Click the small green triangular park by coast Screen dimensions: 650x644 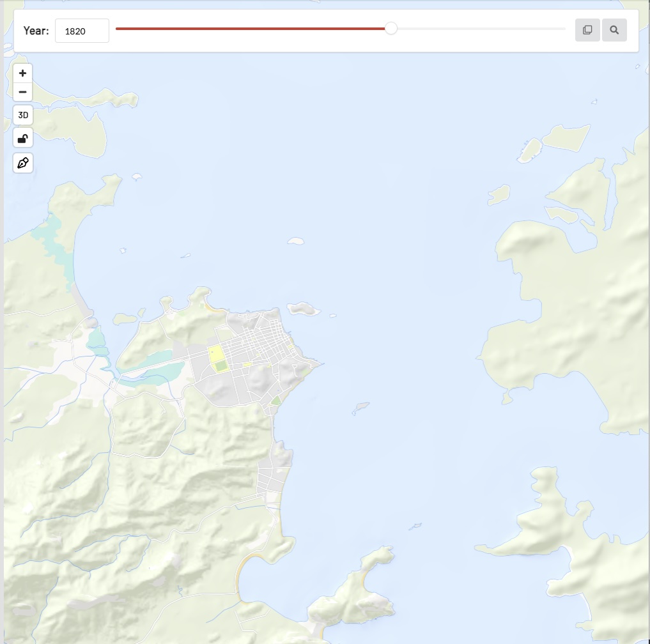[275, 401]
